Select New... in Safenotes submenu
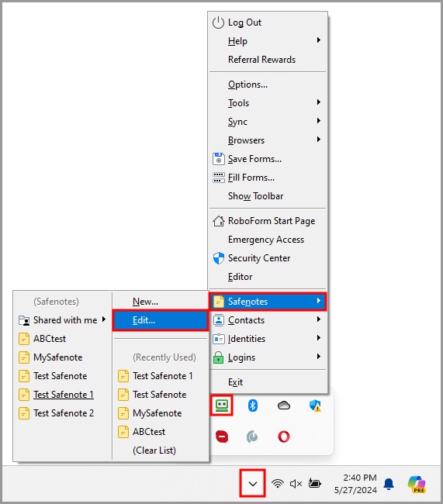The width and height of the screenshot is (443, 504). pyautogui.click(x=161, y=302)
